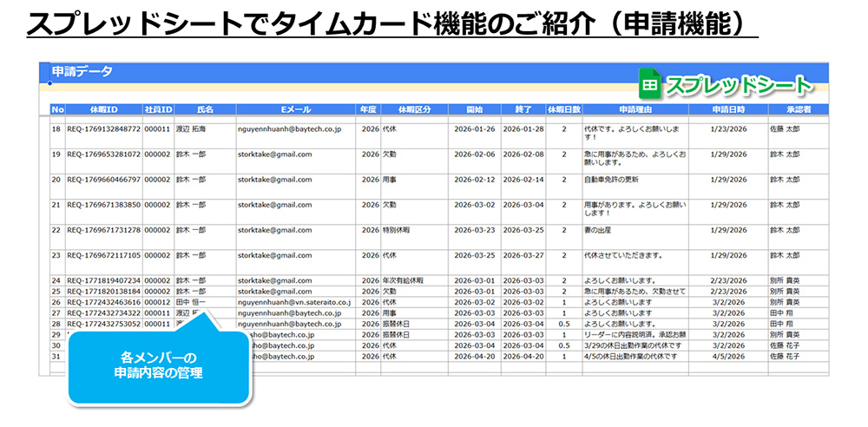Click the Google Sheets logo icon
Image resolution: width=868 pixels, height=427 pixels.
click(650, 83)
